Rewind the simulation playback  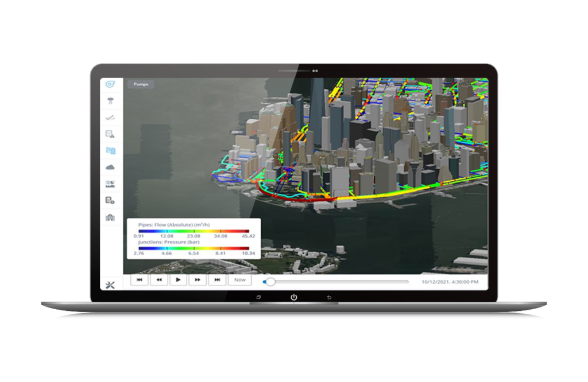tap(159, 280)
